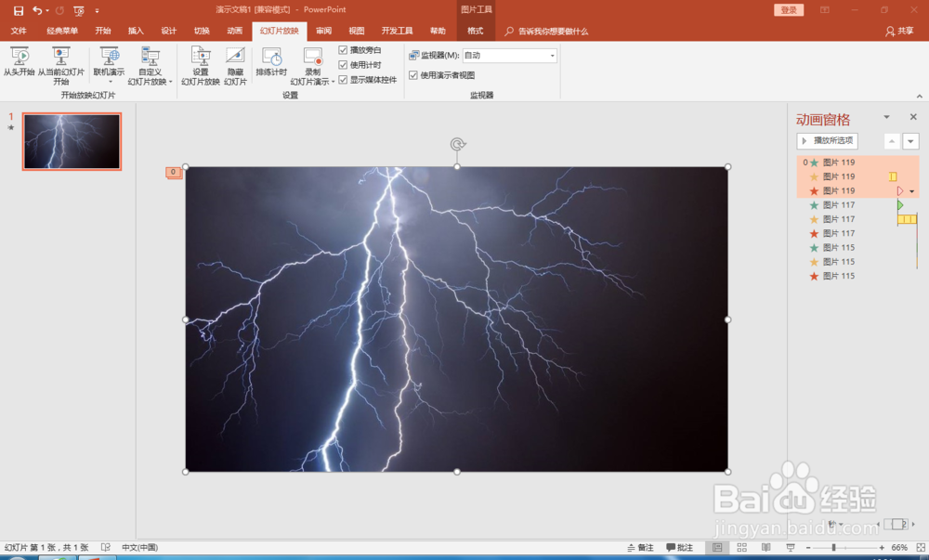The width and height of the screenshot is (929, 560).
Task: Switch to Slide Sorter view icon
Action: pos(741,548)
